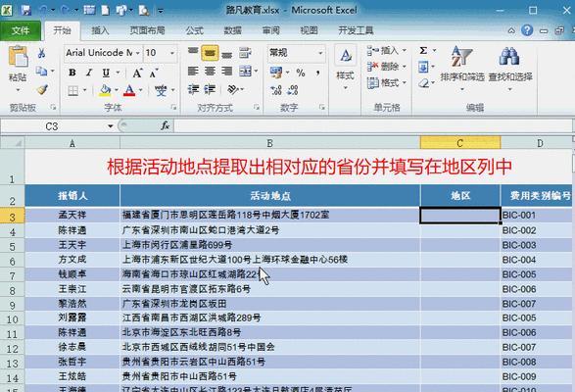Increase decimal places icon
Viewport: 575px width, 392px height.
[276, 90]
